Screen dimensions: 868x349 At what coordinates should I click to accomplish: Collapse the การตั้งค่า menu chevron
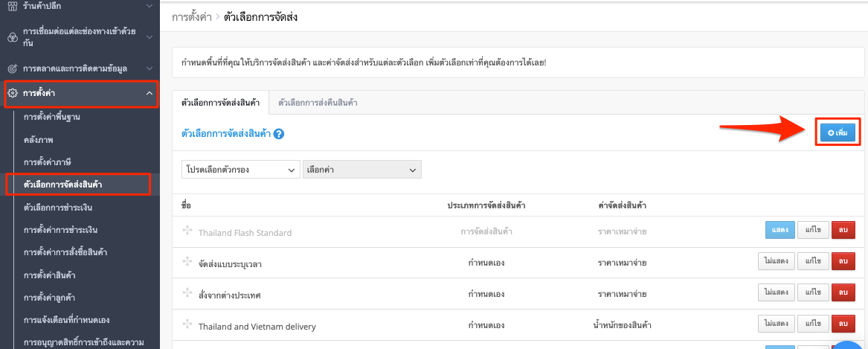click(x=149, y=94)
